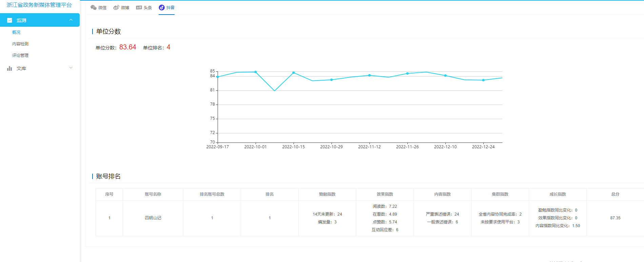Expand the 文库 menu using its chevron
Image resolution: width=644 pixels, height=262 pixels.
click(x=71, y=68)
